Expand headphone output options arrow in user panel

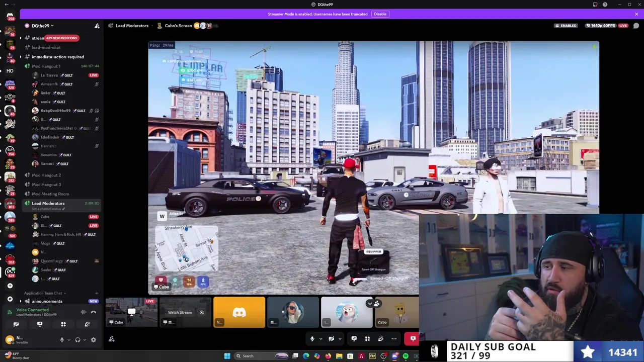[x=84, y=340]
